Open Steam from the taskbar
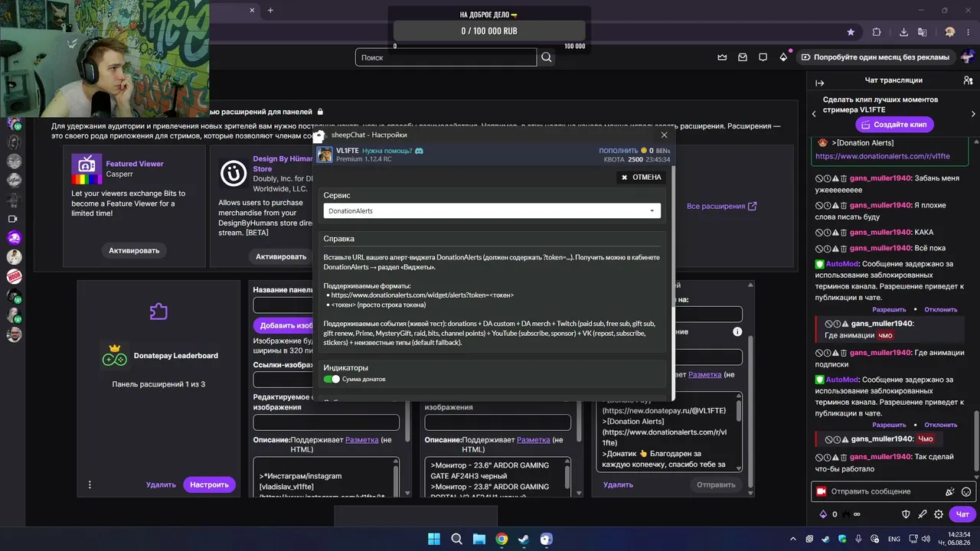Screen dimensions: 980x551 pyautogui.click(x=524, y=539)
